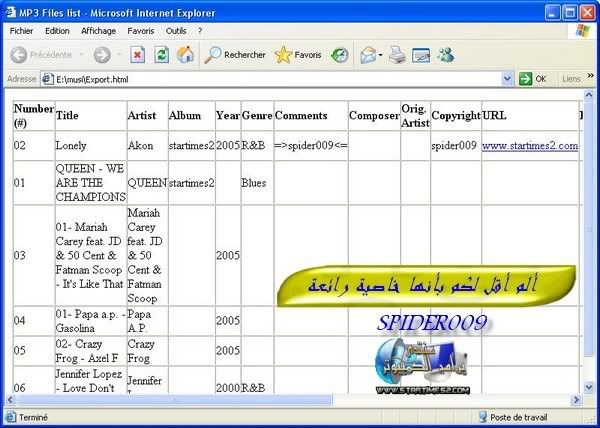Open the Favoris menu
This screenshot has width=600, height=428.
point(141,31)
